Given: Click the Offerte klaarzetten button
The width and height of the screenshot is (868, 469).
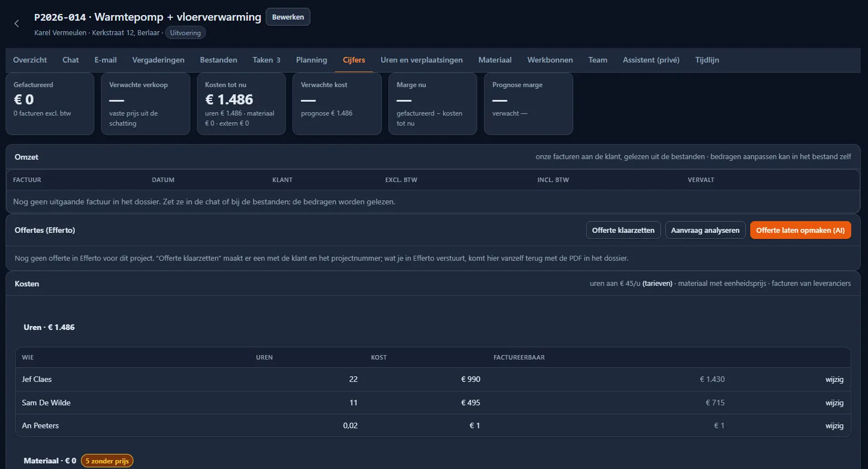Looking at the screenshot, I should (x=624, y=230).
